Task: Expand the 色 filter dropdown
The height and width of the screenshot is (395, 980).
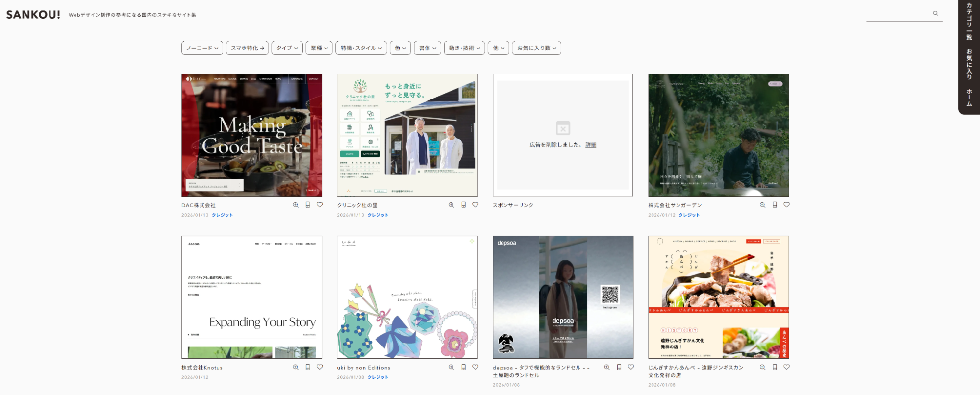Action: tap(401, 48)
